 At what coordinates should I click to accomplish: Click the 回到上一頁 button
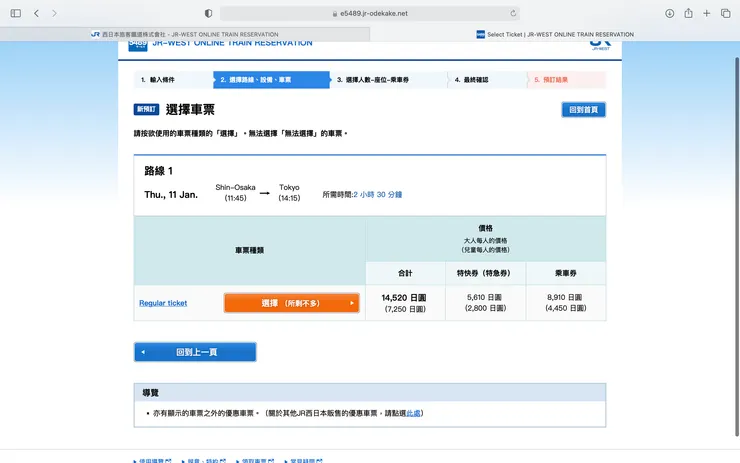[x=195, y=352]
